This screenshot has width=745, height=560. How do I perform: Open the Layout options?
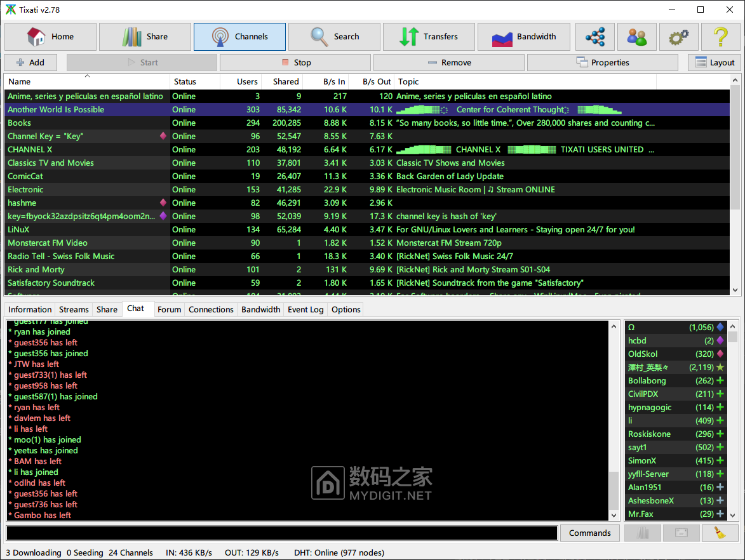714,62
